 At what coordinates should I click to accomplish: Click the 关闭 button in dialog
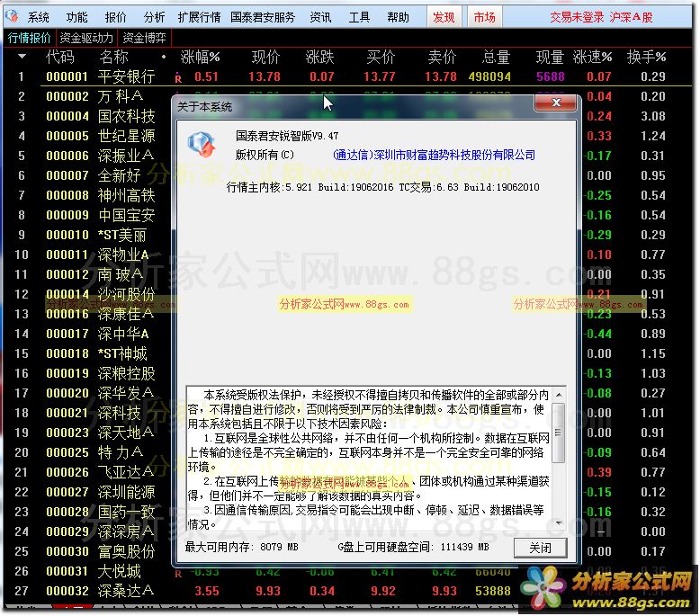[540, 548]
